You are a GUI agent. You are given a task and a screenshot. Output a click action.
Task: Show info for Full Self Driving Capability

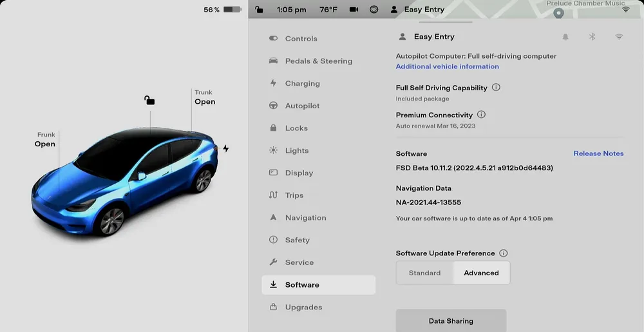[x=496, y=87]
